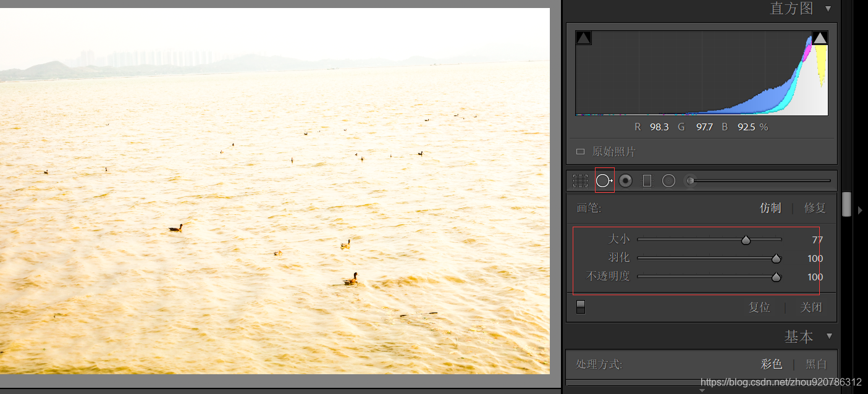868x394 pixels.
Task: Click the duck in photo center-left
Action: click(176, 228)
